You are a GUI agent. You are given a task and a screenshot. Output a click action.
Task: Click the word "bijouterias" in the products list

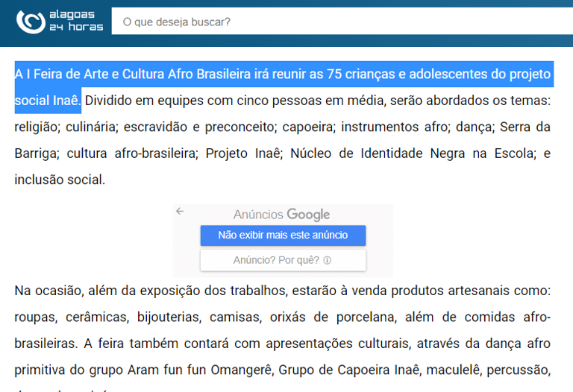[168, 317]
